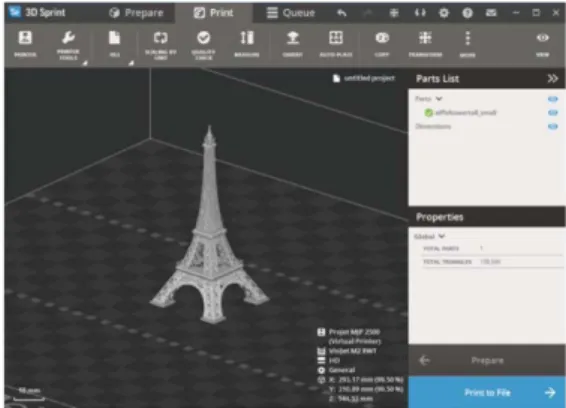
Task: Click the General build style icon
Action: (x=321, y=370)
